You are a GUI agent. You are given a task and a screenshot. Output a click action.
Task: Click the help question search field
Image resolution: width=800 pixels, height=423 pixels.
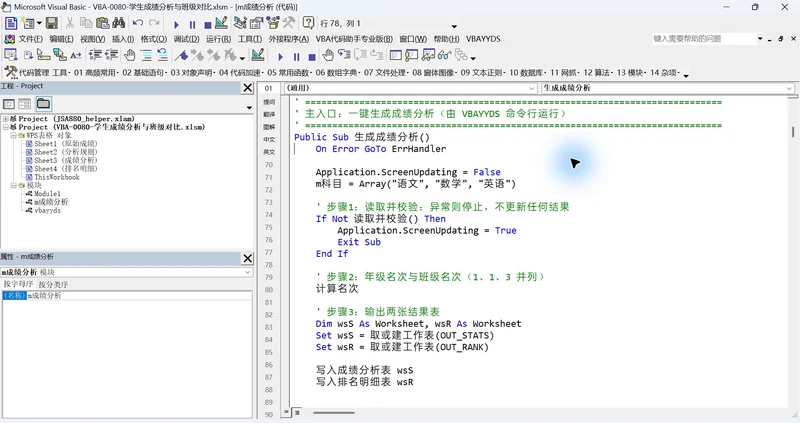tap(703, 39)
